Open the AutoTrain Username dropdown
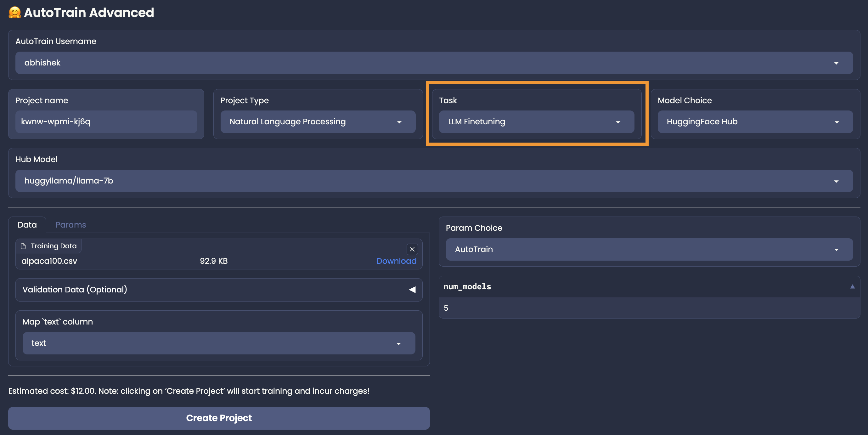 [836, 63]
